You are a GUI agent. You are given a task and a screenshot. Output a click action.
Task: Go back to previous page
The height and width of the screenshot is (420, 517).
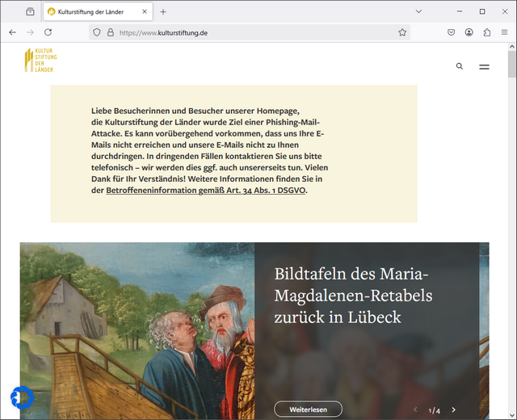tap(13, 32)
